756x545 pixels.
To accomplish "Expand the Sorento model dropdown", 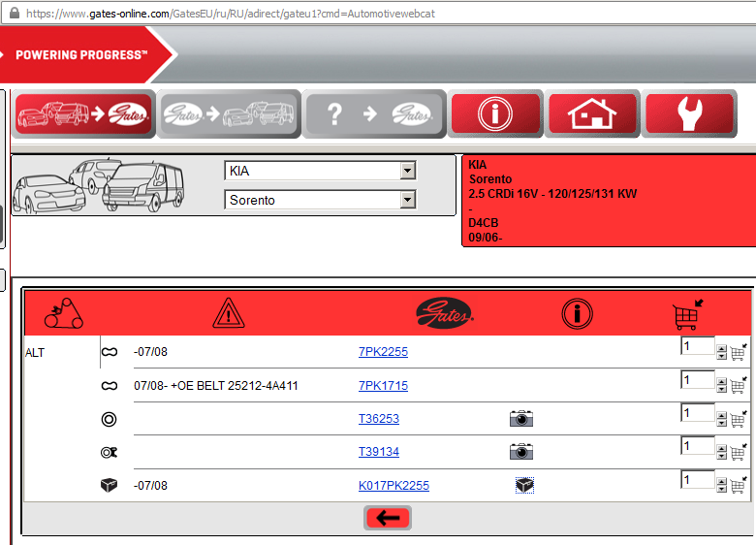I will pyautogui.click(x=407, y=200).
